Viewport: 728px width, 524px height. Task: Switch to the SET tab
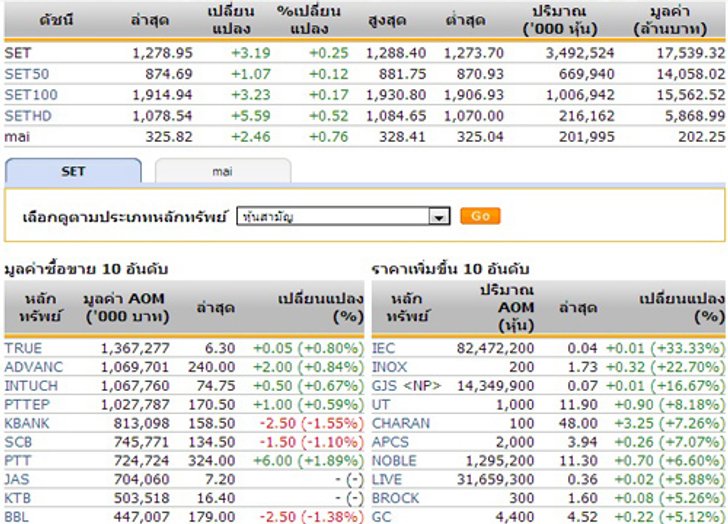coord(73,171)
